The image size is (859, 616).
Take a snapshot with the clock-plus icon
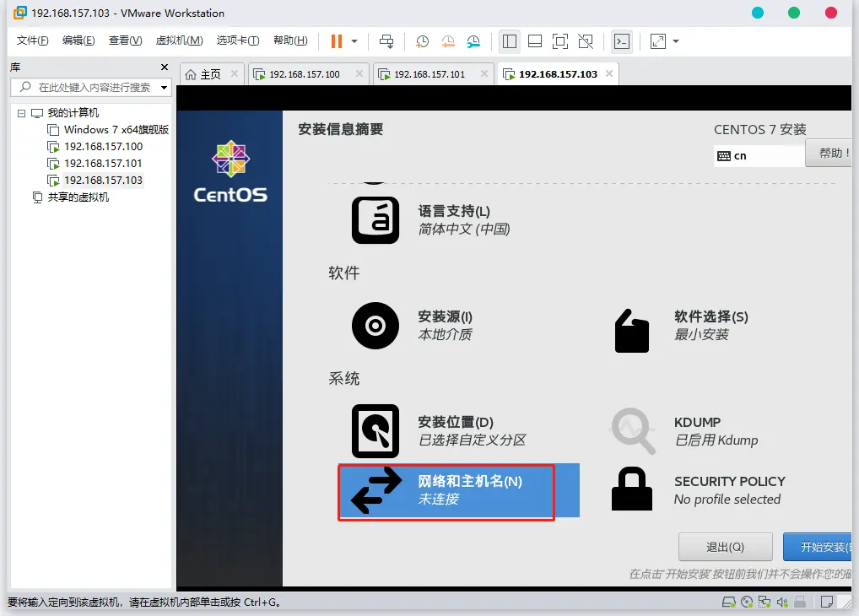tap(422, 41)
